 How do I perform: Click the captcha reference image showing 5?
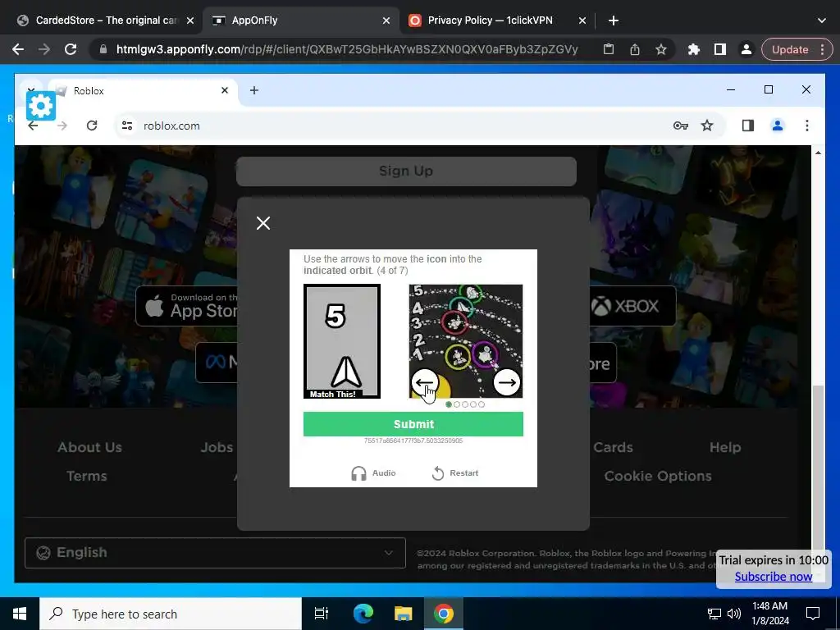point(342,341)
